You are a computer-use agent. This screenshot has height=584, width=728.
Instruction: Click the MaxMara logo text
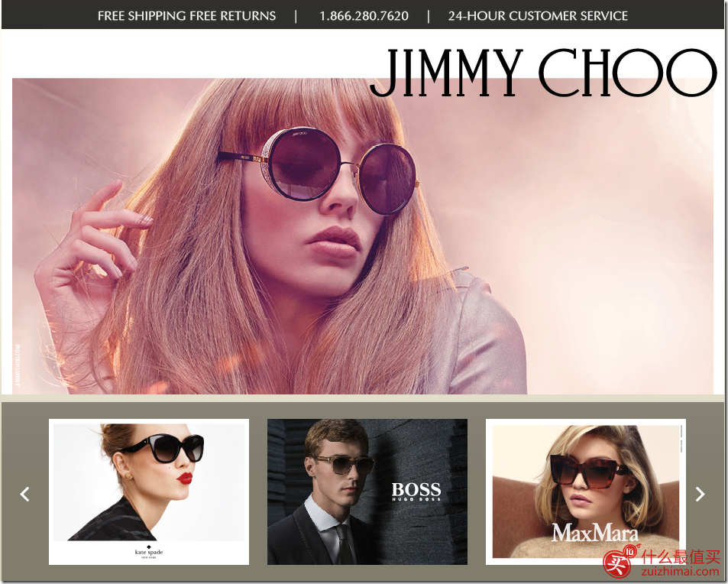pyautogui.click(x=595, y=533)
